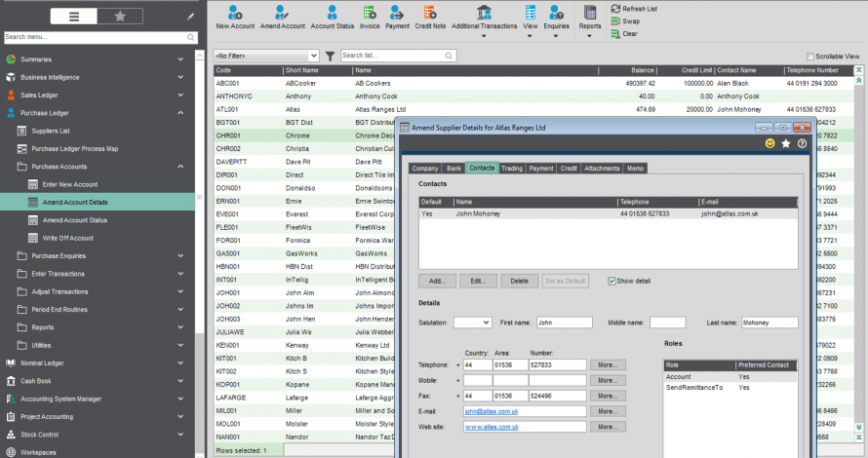Open Purchase Ledger Process Map

(x=75, y=149)
